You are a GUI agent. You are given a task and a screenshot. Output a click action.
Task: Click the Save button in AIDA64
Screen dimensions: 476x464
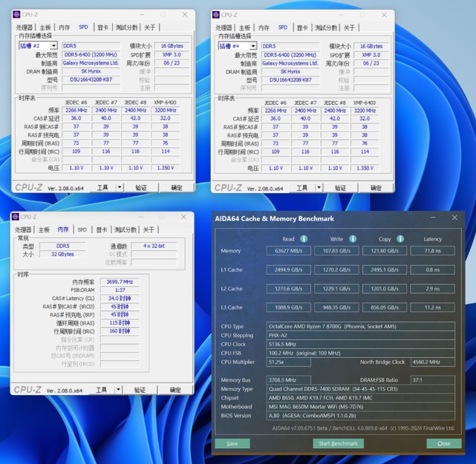pyautogui.click(x=232, y=443)
